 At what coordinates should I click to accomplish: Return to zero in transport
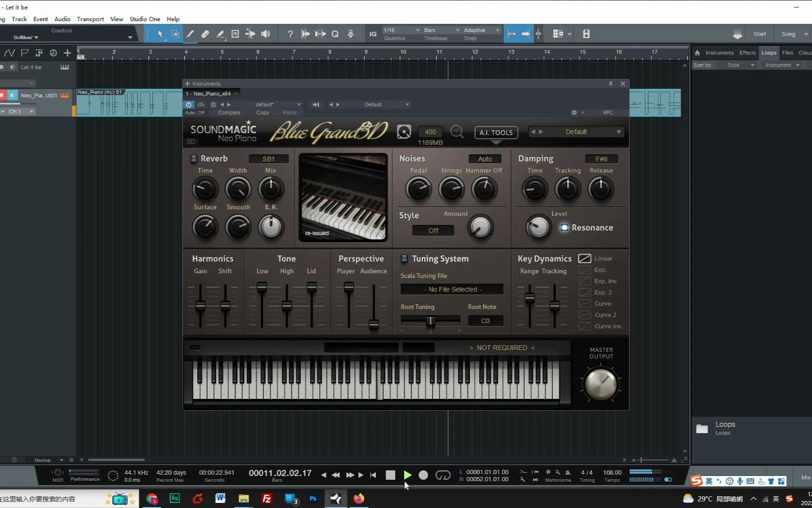(x=373, y=475)
